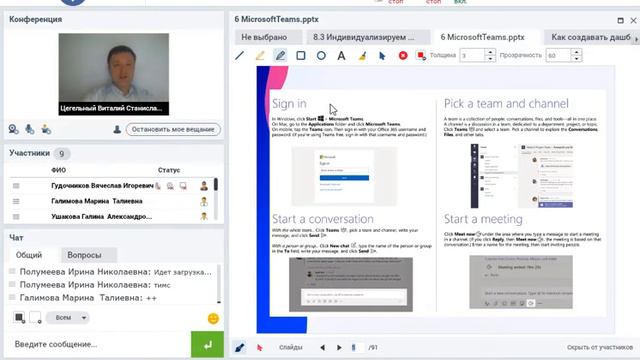Increase the Прозрачность transparency value
Screen dimensions: 640x360
(576, 52)
